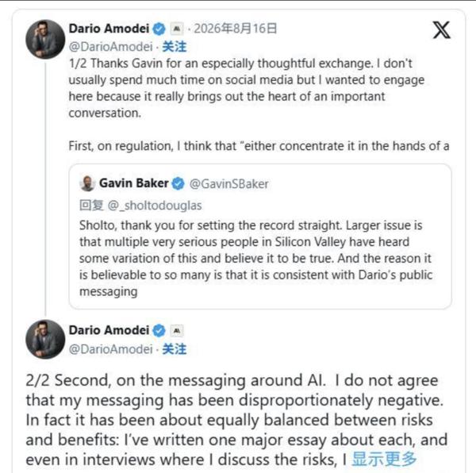Open the @_sholtodouglas reply mention
The width and height of the screenshot is (476, 473).
pos(155,206)
